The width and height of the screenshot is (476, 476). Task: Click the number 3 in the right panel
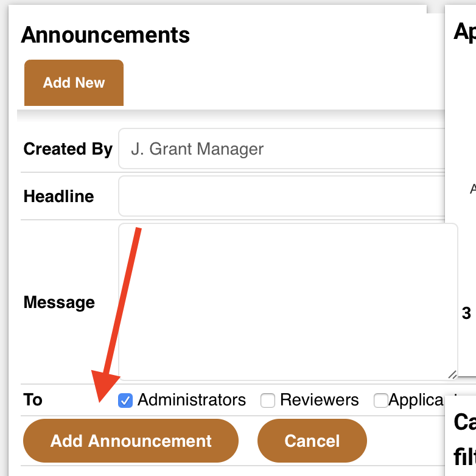(466, 313)
